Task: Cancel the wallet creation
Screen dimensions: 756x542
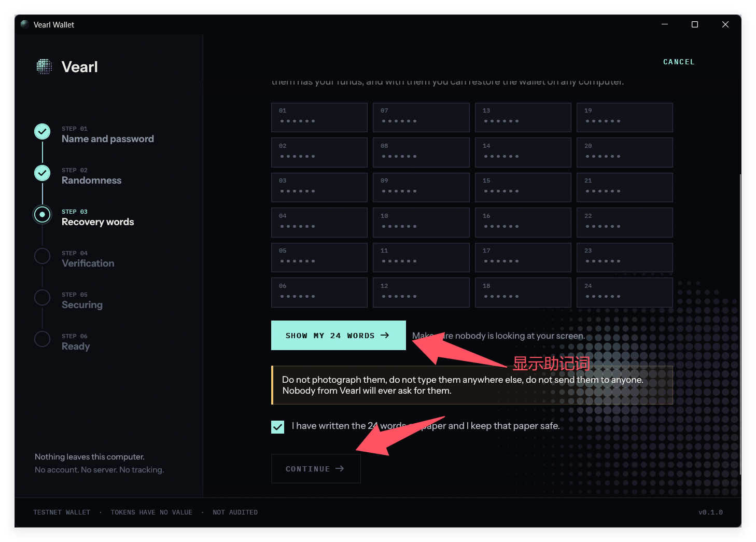Action: click(x=679, y=62)
